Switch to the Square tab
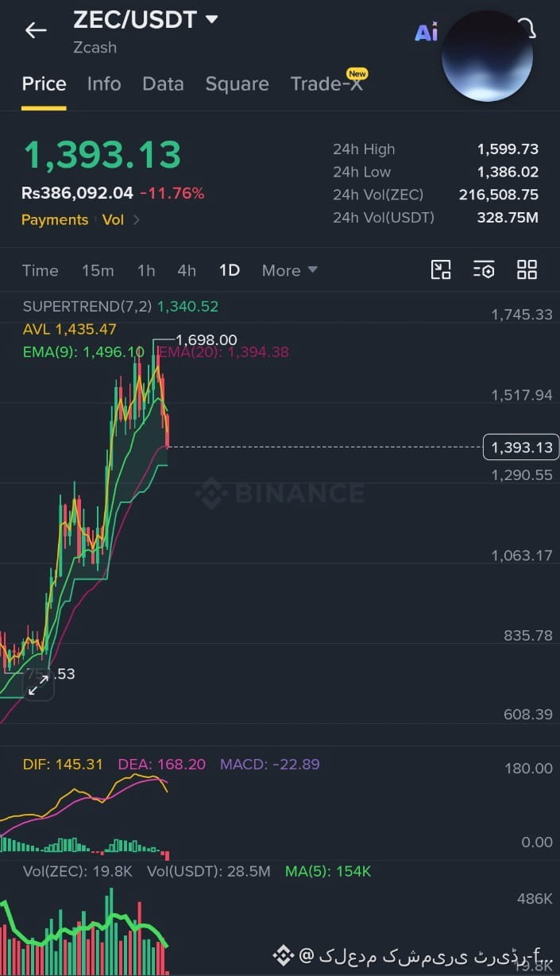The width and height of the screenshot is (560, 976). click(237, 83)
